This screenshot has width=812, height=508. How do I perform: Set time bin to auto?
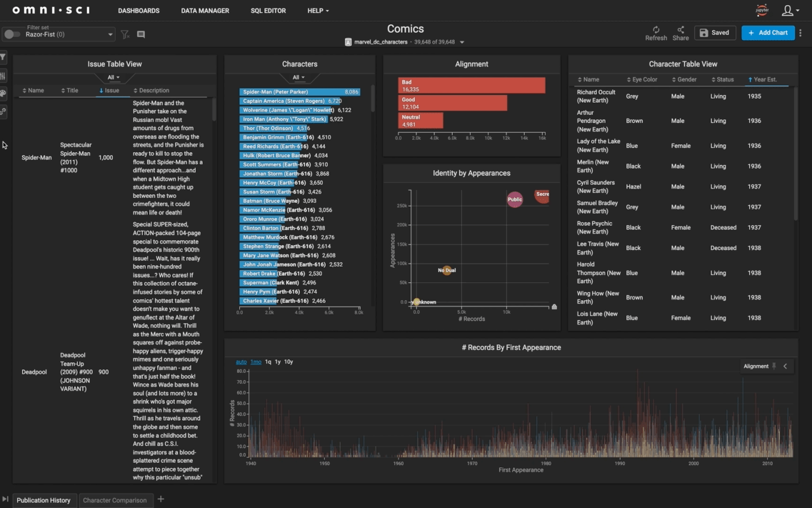[241, 362]
